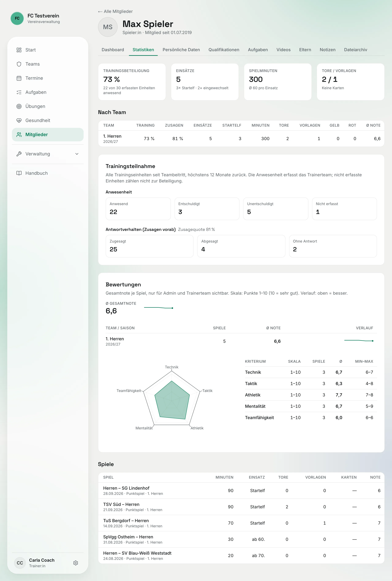392x581 pixels.
Task: Open the Persönliche Daten tab
Action: pos(181,50)
